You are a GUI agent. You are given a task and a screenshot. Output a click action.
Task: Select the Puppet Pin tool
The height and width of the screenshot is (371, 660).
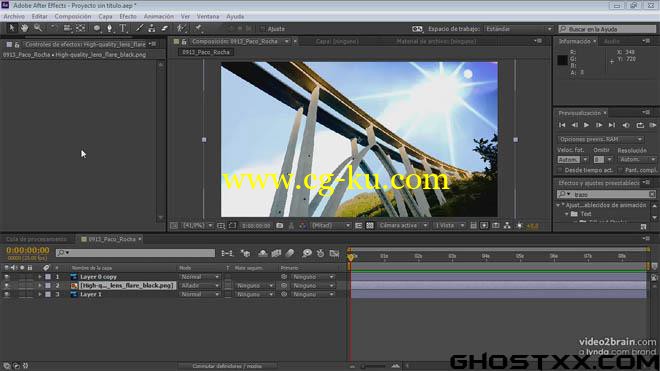198,28
